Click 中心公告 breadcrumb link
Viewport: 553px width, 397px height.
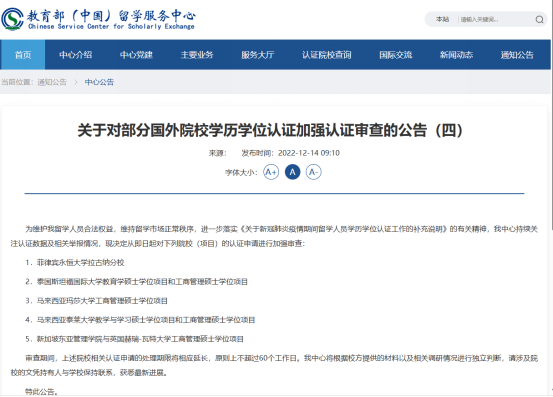coord(99,82)
